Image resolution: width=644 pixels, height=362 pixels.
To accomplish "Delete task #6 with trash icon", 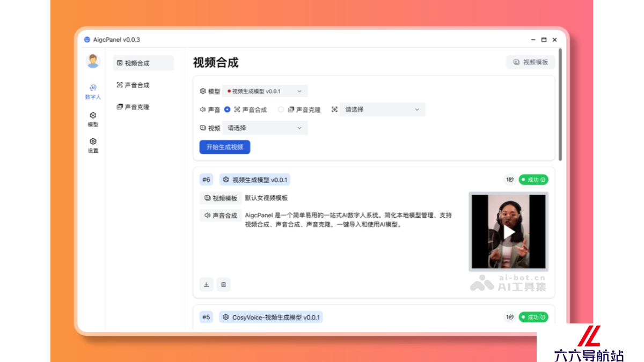I will click(224, 284).
